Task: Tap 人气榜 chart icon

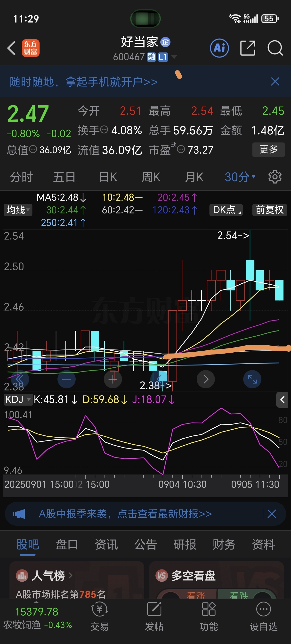Action: tap(22, 576)
